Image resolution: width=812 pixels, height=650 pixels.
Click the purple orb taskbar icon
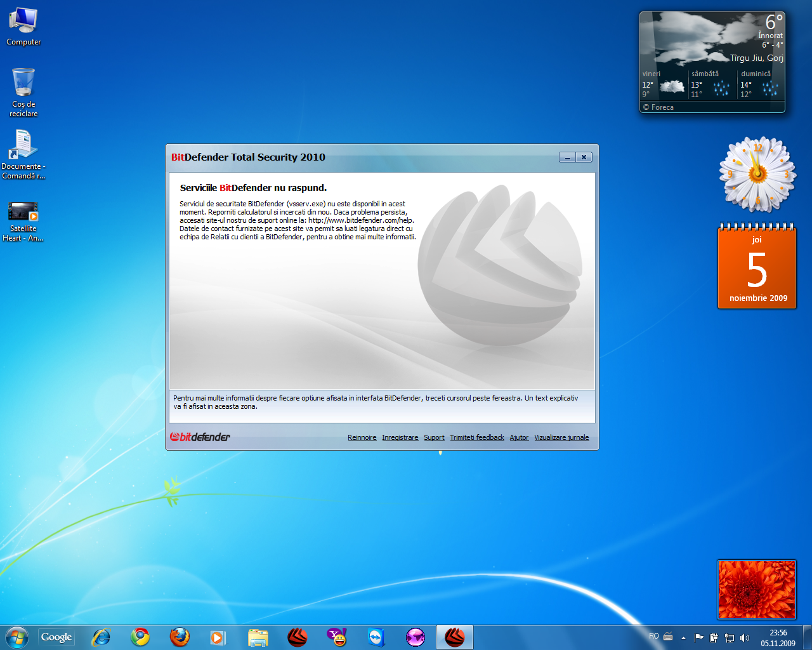tap(416, 637)
